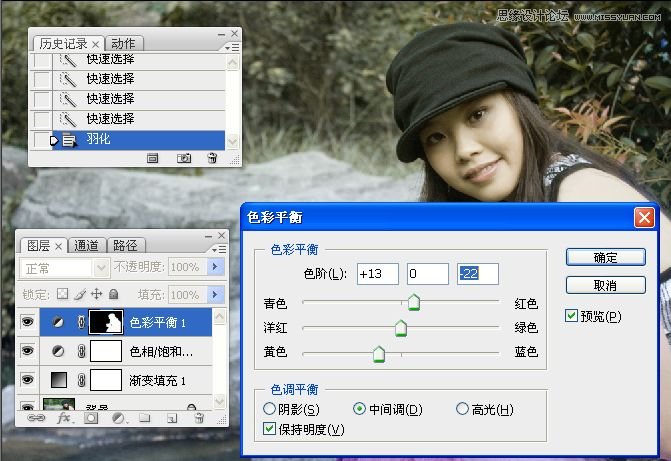The image size is (671, 461).
Task: Add a layer mask via bottom icon
Action: [x=91, y=418]
